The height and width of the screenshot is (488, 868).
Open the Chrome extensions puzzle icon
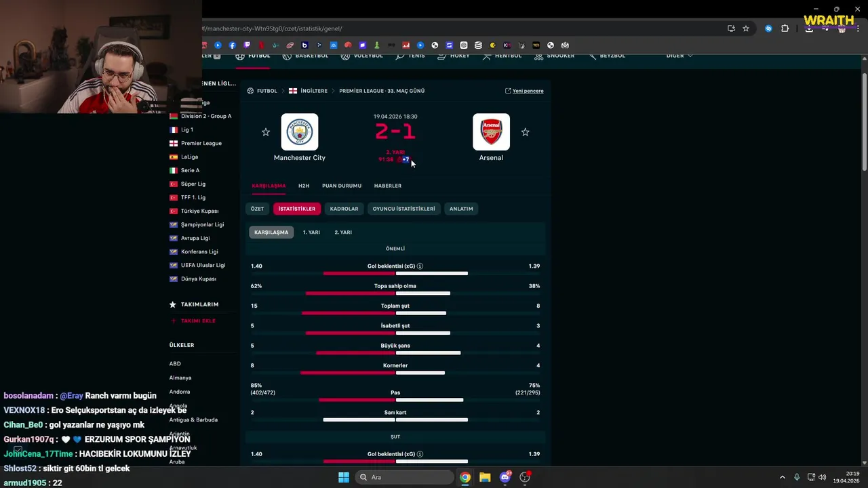point(785,28)
